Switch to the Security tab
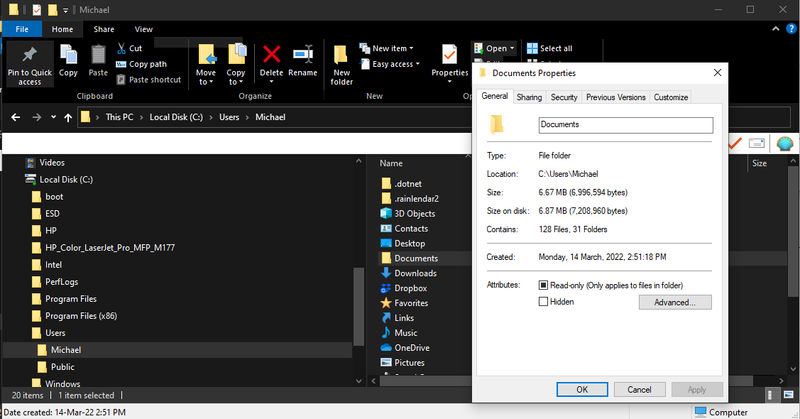The width and height of the screenshot is (800, 419). pos(564,97)
